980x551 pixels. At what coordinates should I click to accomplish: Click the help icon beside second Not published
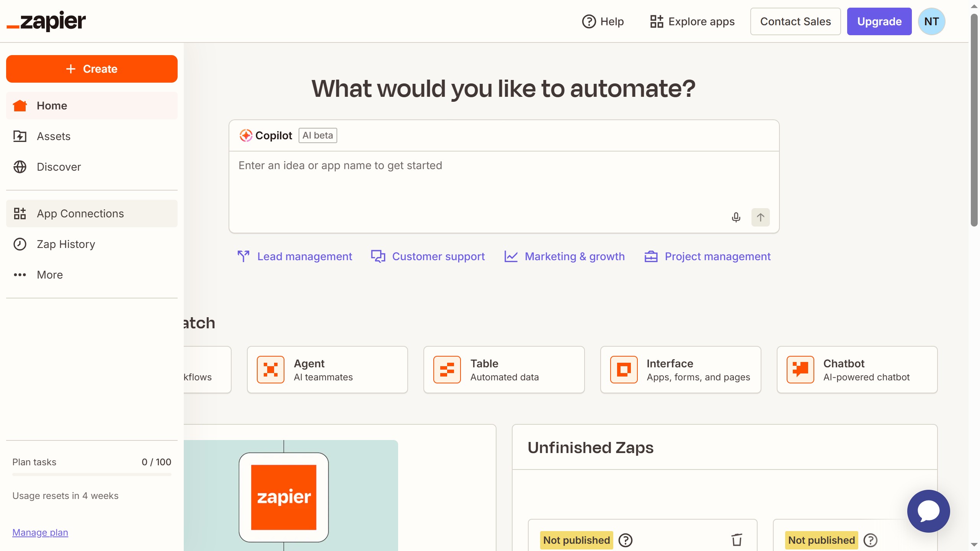(x=871, y=540)
